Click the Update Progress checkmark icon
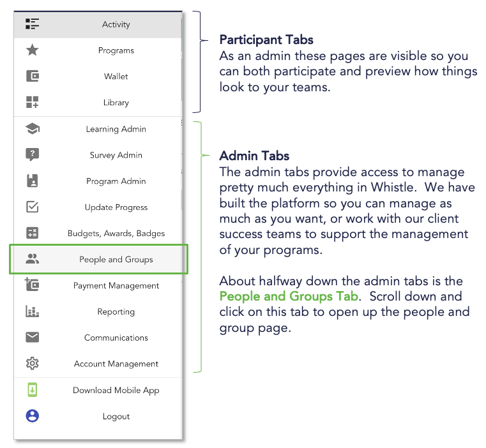 coord(32,207)
